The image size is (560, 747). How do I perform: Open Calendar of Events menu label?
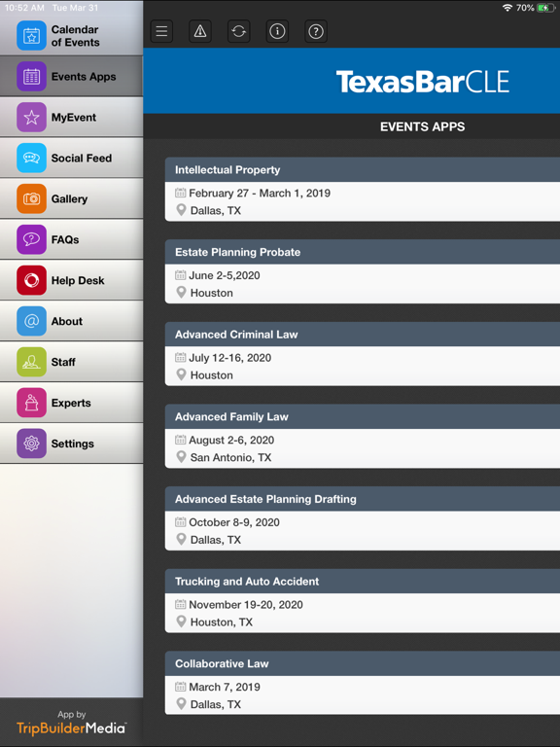tap(75, 36)
